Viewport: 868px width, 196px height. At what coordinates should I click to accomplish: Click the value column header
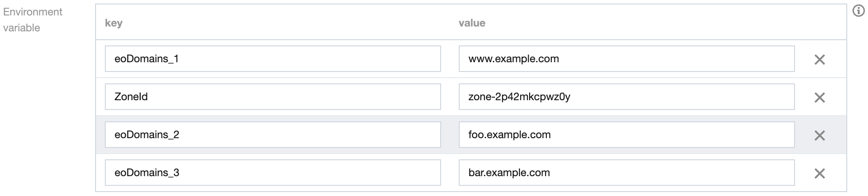472,23
